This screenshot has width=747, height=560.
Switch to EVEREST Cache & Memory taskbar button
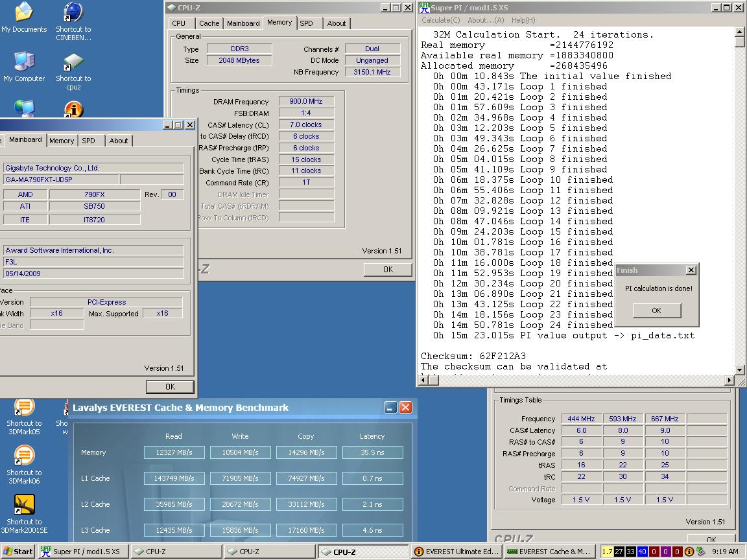pyautogui.click(x=549, y=552)
